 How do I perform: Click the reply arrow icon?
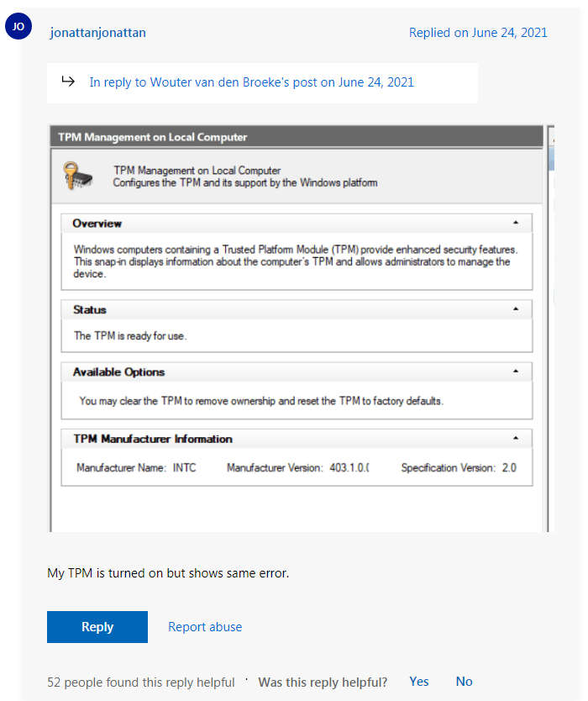point(68,82)
